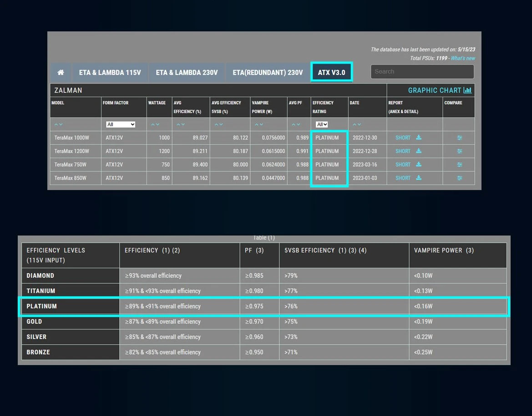Click the Search input field
This screenshot has width=532, height=416.
pyautogui.click(x=422, y=72)
